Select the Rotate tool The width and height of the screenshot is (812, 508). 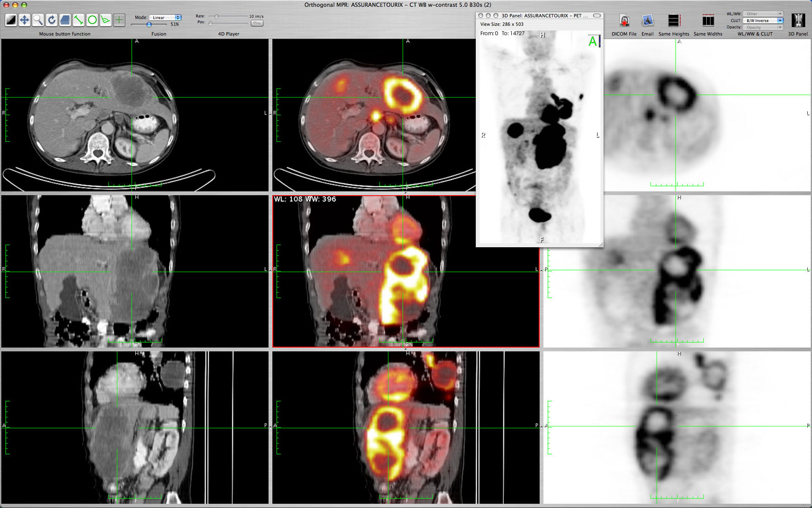[51, 20]
